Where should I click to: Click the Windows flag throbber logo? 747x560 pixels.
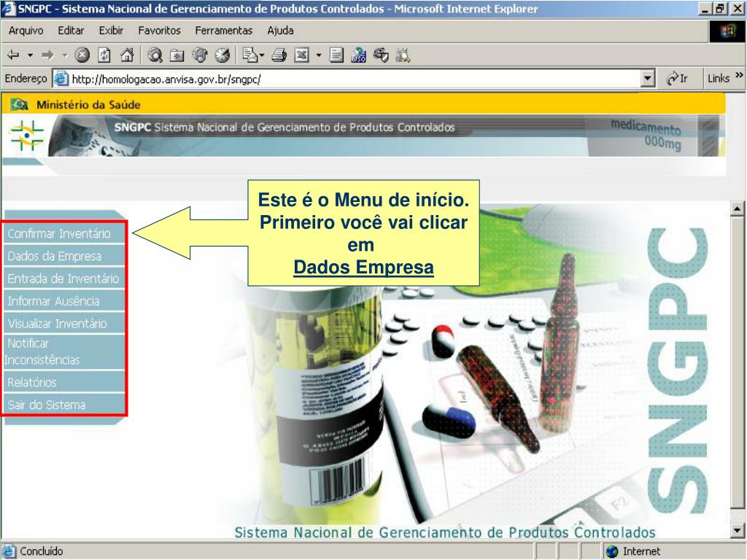pyautogui.click(x=727, y=32)
